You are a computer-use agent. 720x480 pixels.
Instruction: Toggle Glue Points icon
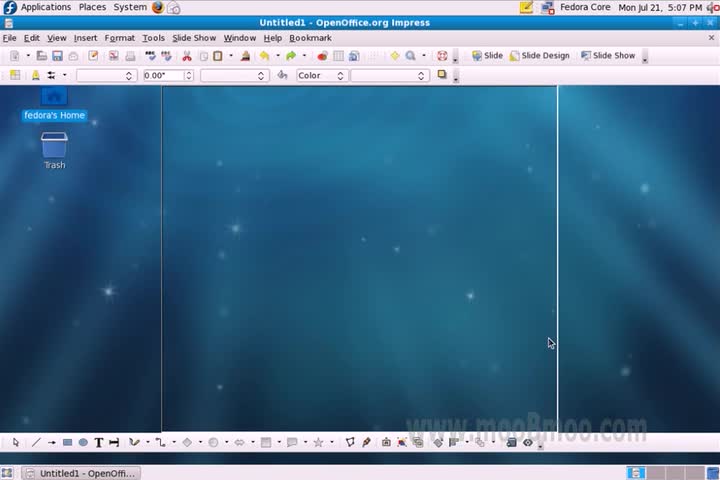pos(366,442)
